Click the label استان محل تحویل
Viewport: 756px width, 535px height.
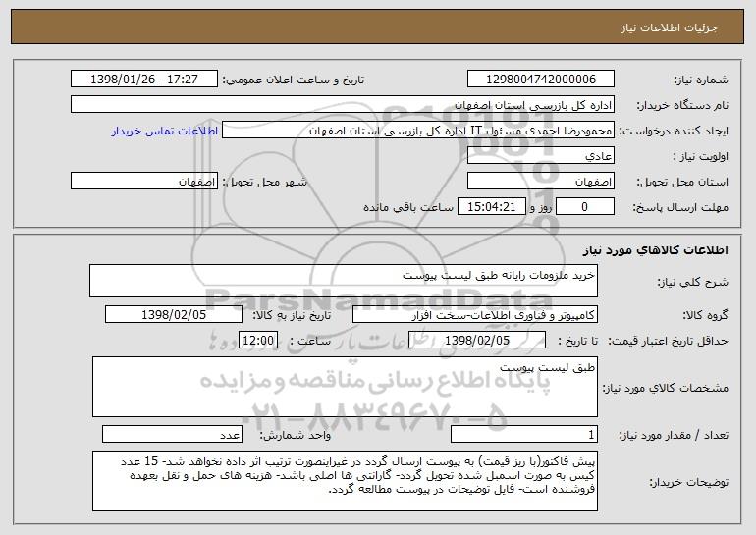point(682,182)
